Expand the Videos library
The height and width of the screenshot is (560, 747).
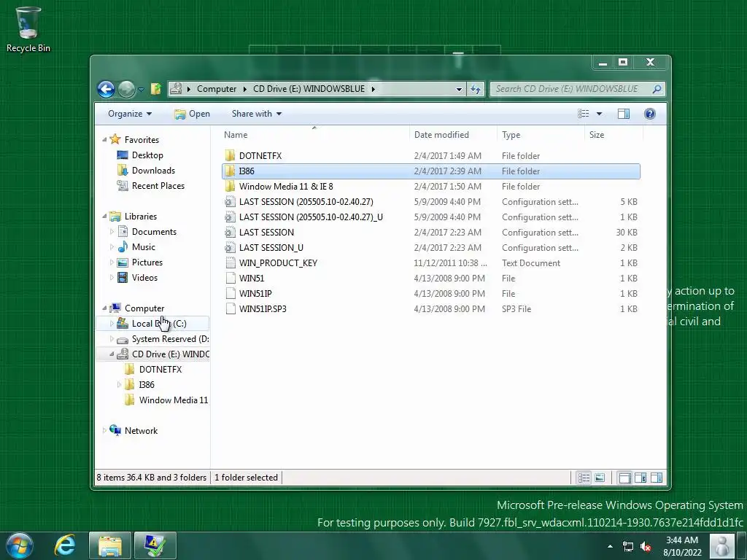click(x=112, y=277)
